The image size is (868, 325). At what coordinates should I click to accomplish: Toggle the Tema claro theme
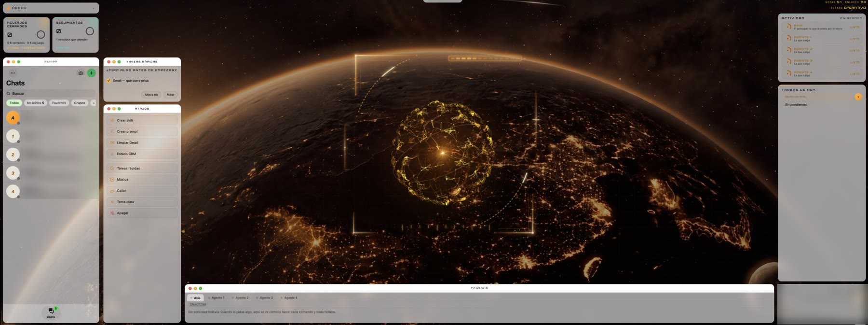tap(142, 202)
